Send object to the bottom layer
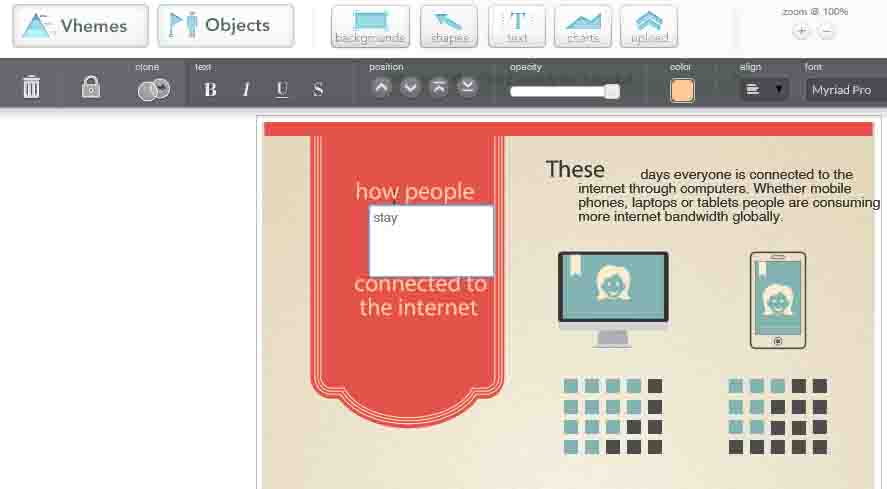887x489 pixels. [467, 87]
